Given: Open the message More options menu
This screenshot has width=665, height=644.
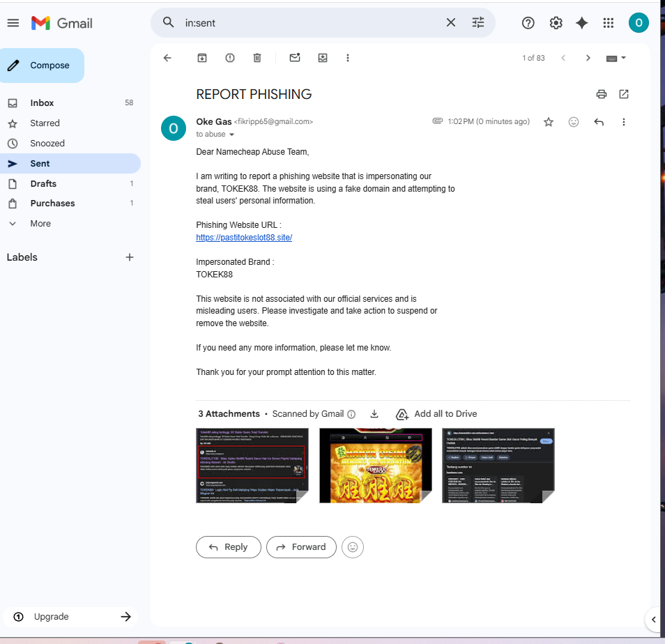Looking at the screenshot, I should [623, 122].
